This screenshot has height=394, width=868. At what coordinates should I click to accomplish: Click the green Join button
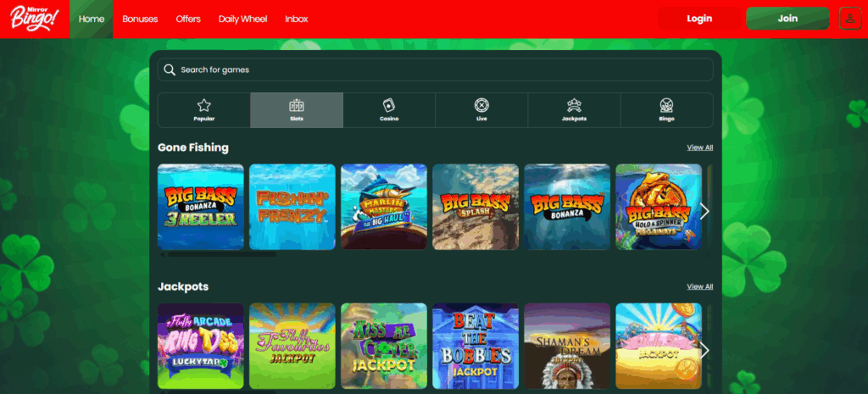click(787, 19)
